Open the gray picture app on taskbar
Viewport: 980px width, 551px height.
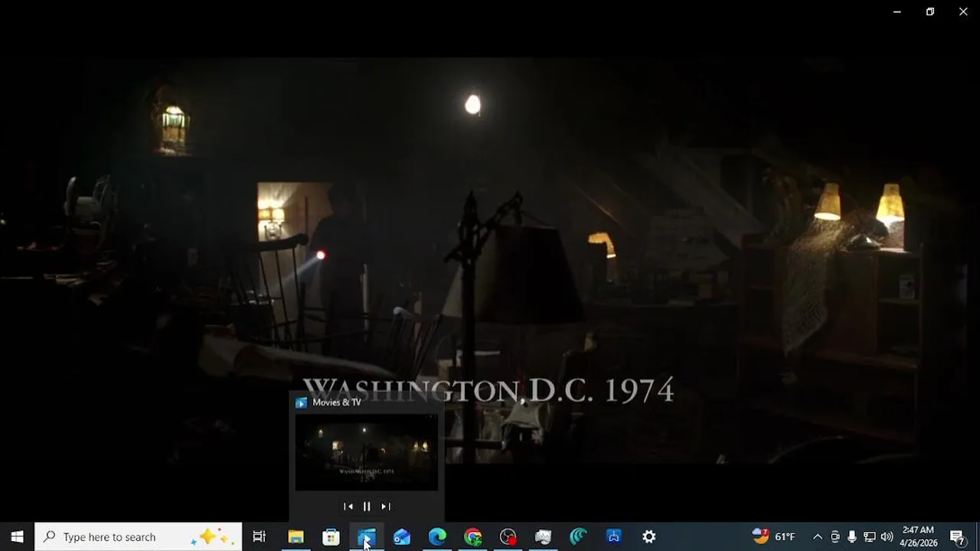(x=543, y=536)
